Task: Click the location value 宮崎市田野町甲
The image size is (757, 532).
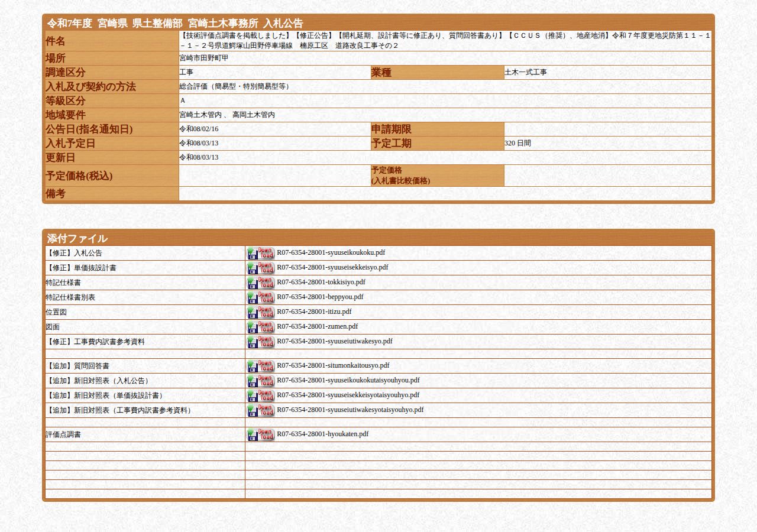Action: point(204,58)
